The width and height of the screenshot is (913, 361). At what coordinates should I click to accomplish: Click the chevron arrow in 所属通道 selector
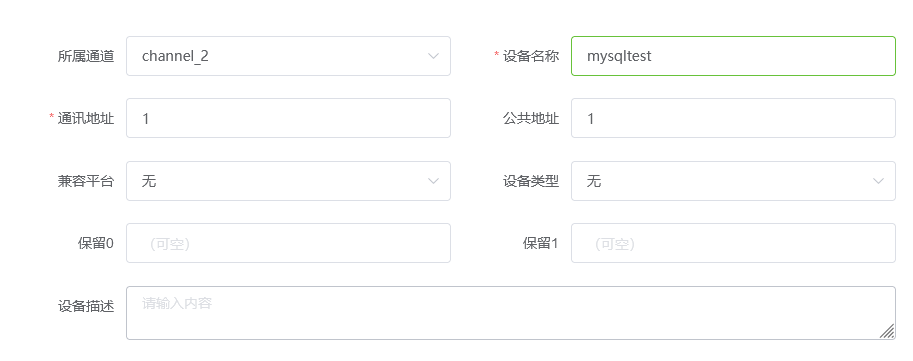tap(433, 56)
